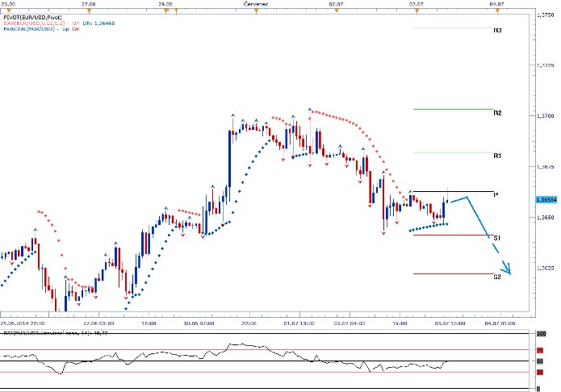
Task: Select the SAR(EUR/USD,0.02,0.2) indicator label
Action: tap(34, 23)
